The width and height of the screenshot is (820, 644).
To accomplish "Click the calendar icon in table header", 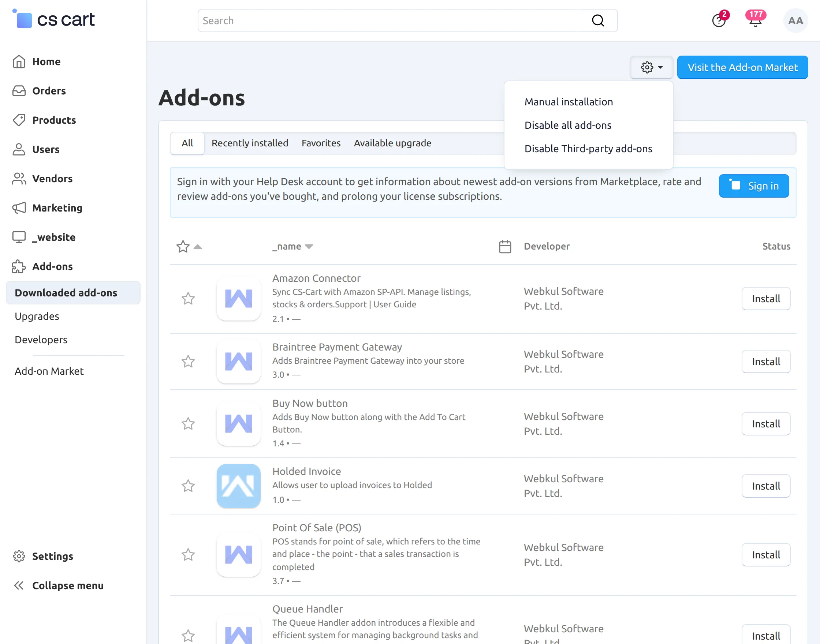I will [x=505, y=247].
